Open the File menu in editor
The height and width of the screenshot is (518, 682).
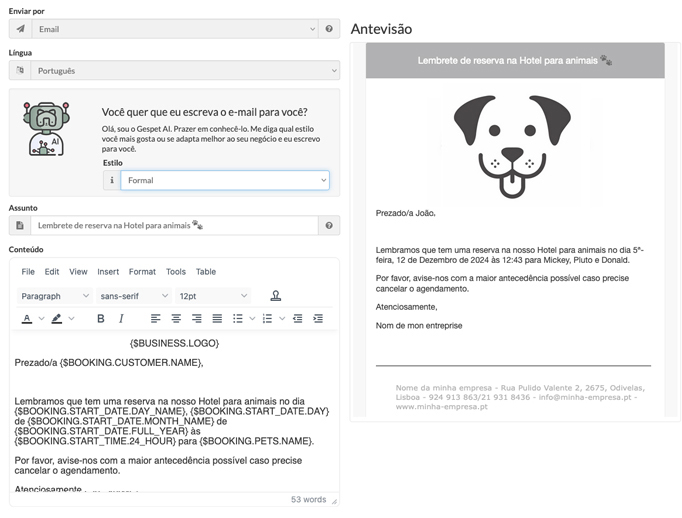[28, 271]
